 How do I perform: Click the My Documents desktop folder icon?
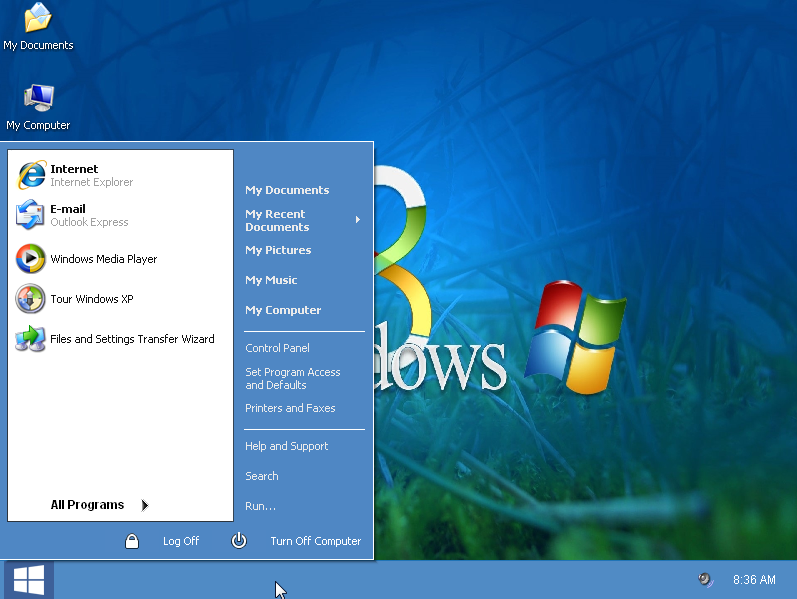38,17
